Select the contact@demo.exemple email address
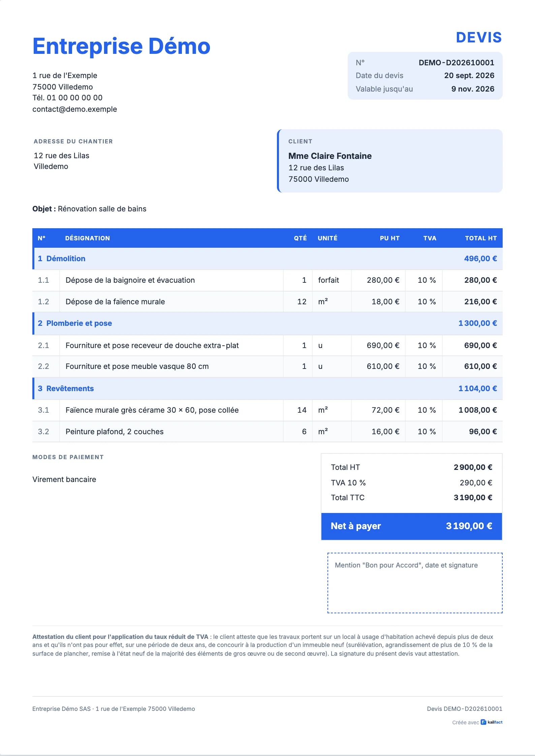 tap(75, 109)
